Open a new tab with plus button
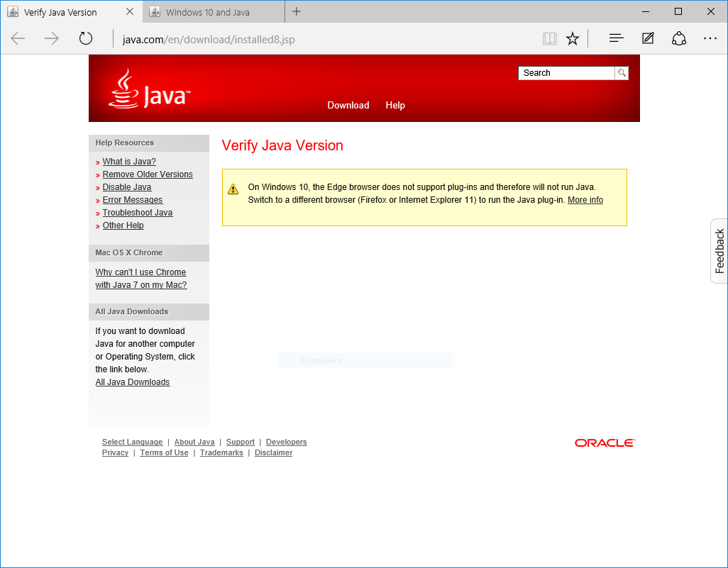Viewport: 728px width, 568px height. pyautogui.click(x=297, y=11)
